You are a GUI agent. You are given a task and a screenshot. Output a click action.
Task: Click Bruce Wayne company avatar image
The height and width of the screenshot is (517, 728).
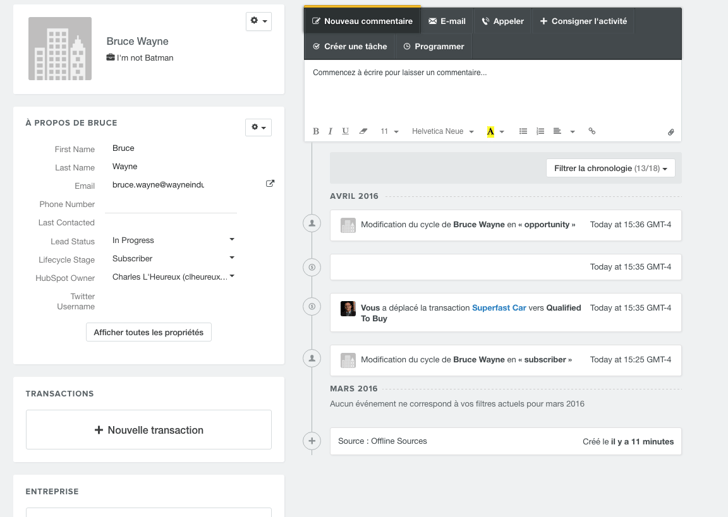60,49
